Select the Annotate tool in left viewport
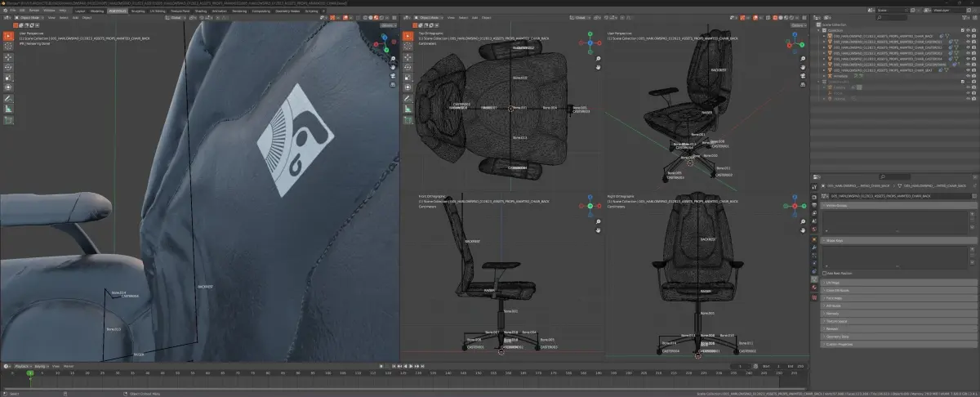The image size is (980, 397). [9, 98]
